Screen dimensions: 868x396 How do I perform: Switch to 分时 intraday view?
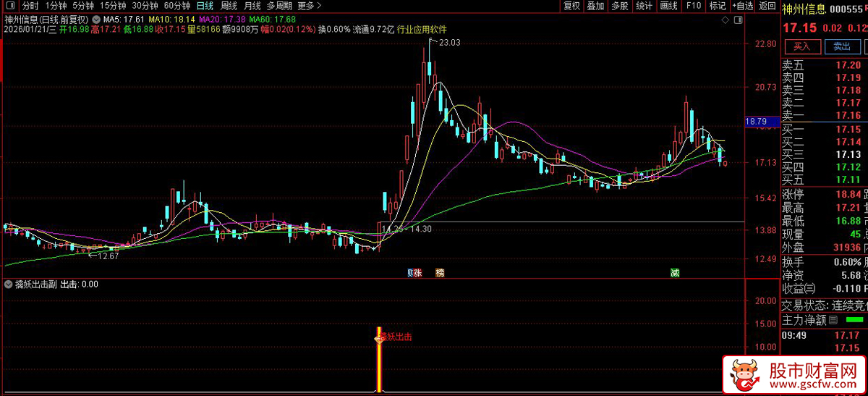pyautogui.click(x=30, y=6)
